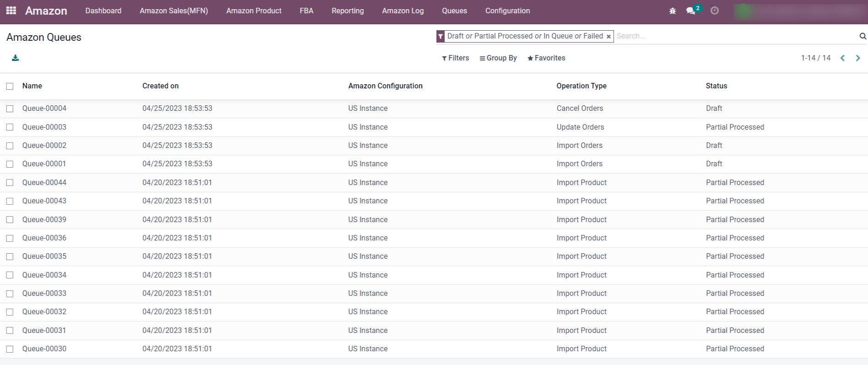The image size is (868, 365).
Task: Check the box for Queue-00036
Action: point(10,238)
